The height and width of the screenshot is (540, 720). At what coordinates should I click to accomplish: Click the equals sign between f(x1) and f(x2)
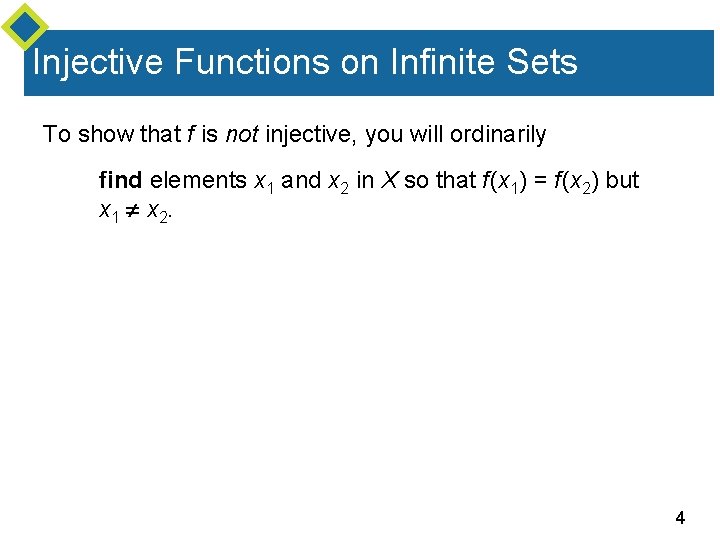click(540, 180)
